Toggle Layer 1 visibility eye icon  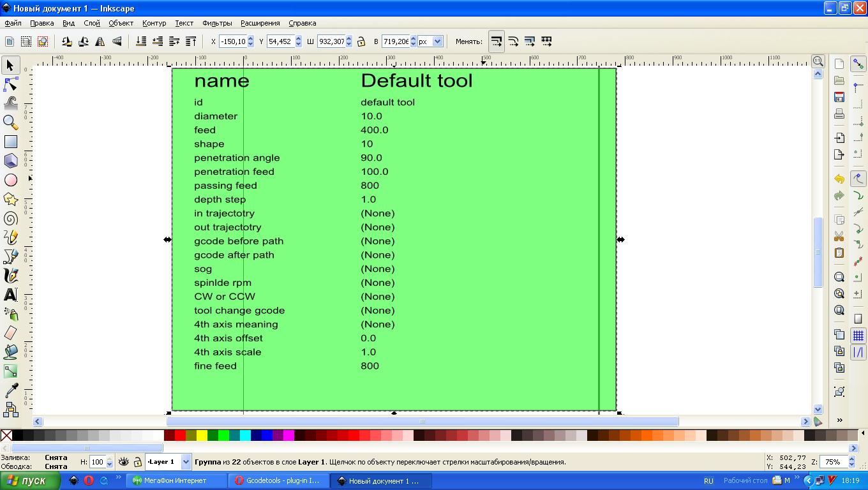click(124, 462)
